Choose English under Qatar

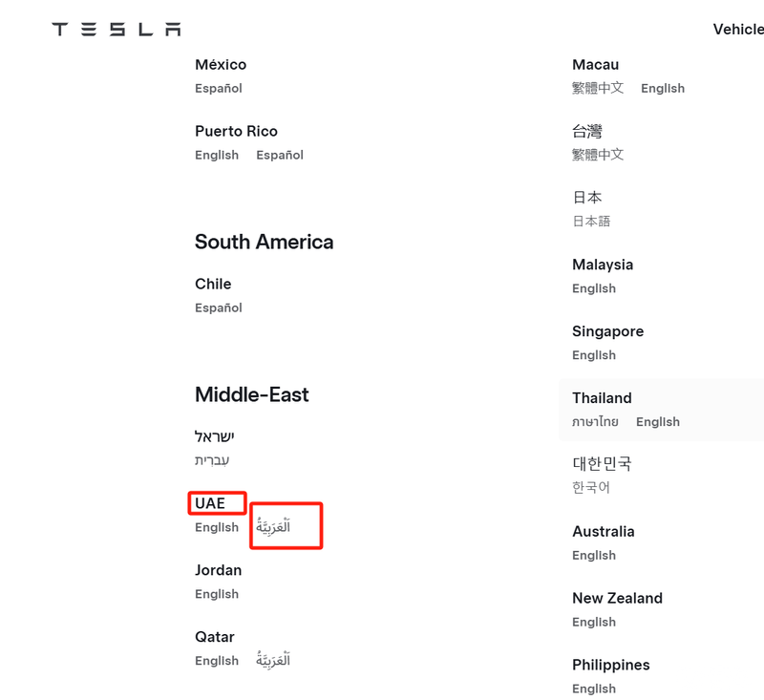click(217, 661)
